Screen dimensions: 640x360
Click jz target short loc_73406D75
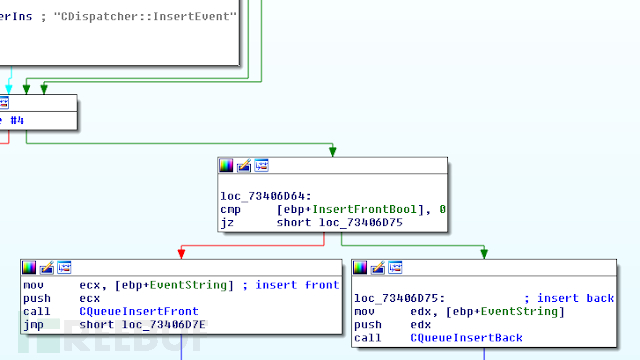(x=340, y=222)
